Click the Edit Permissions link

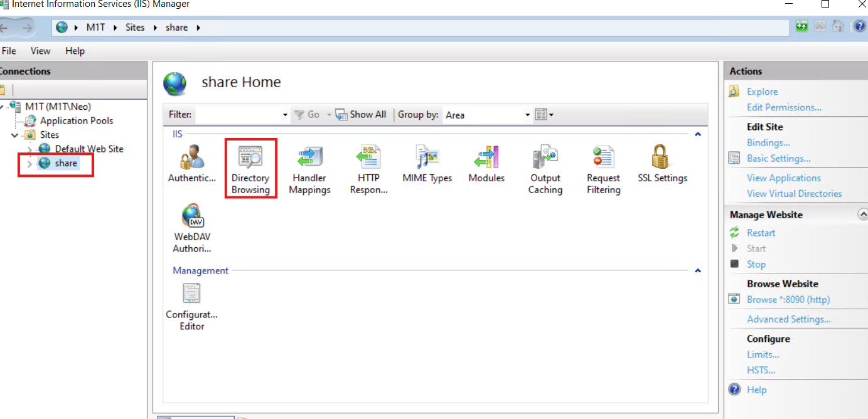(x=784, y=107)
